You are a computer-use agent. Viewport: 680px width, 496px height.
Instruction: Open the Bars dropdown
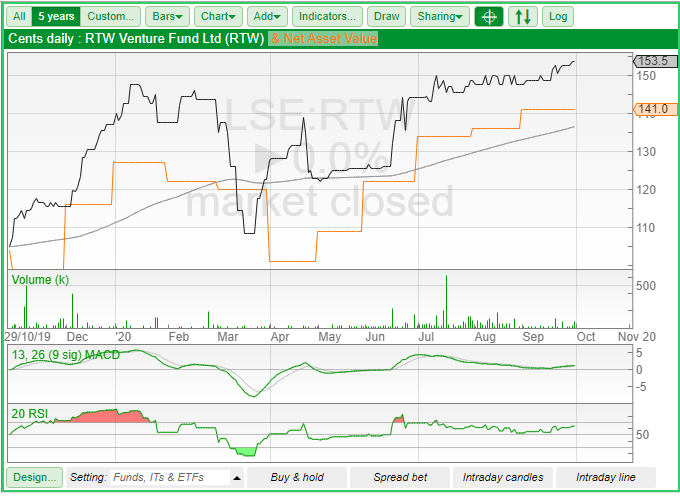coord(167,16)
